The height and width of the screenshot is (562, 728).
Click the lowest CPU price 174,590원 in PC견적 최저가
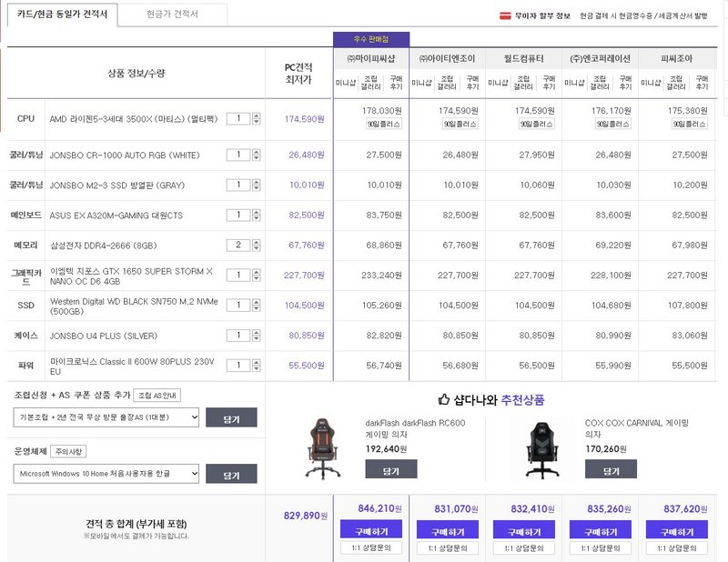305,119
